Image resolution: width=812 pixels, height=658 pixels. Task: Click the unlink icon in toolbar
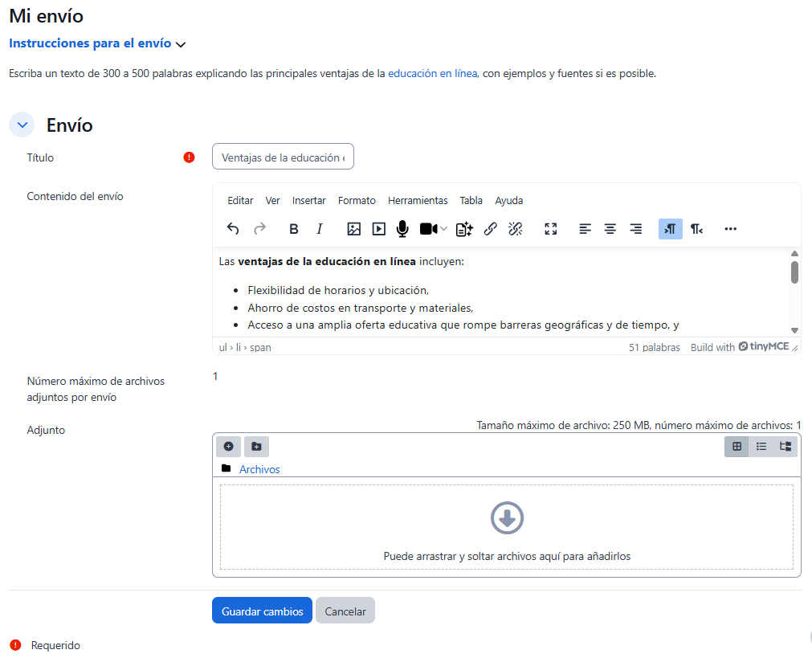[516, 229]
